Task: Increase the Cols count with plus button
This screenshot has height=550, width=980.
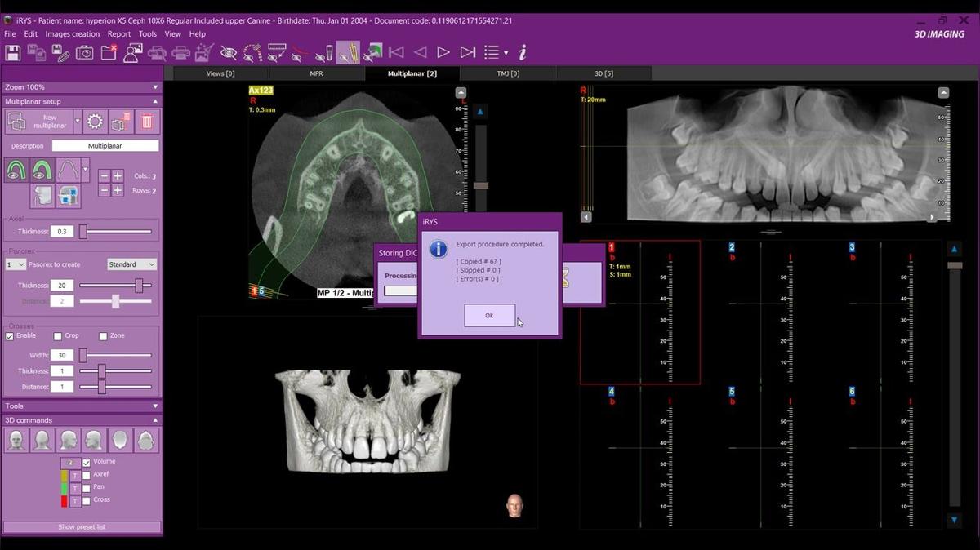Action: (118, 175)
